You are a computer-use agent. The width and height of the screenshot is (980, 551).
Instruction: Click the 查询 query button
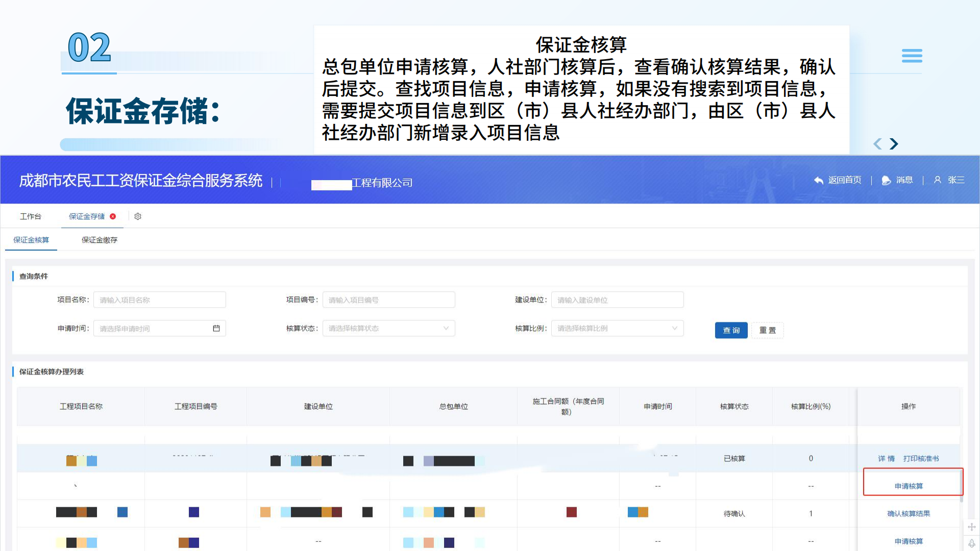[731, 330]
